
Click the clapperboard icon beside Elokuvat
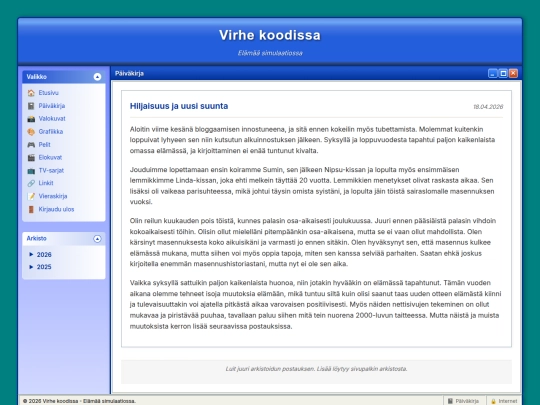(31, 157)
